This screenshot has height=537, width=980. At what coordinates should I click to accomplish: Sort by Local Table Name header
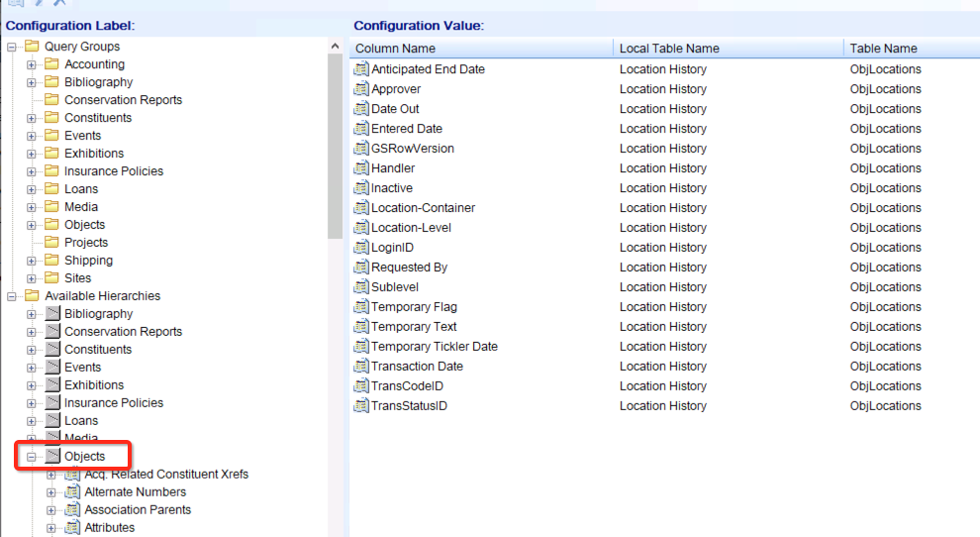point(729,49)
